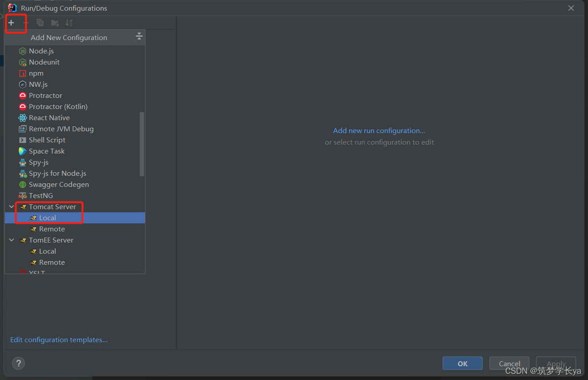The image size is (588, 380).
Task: Choose Local under TomEE Server
Action: (75, 251)
